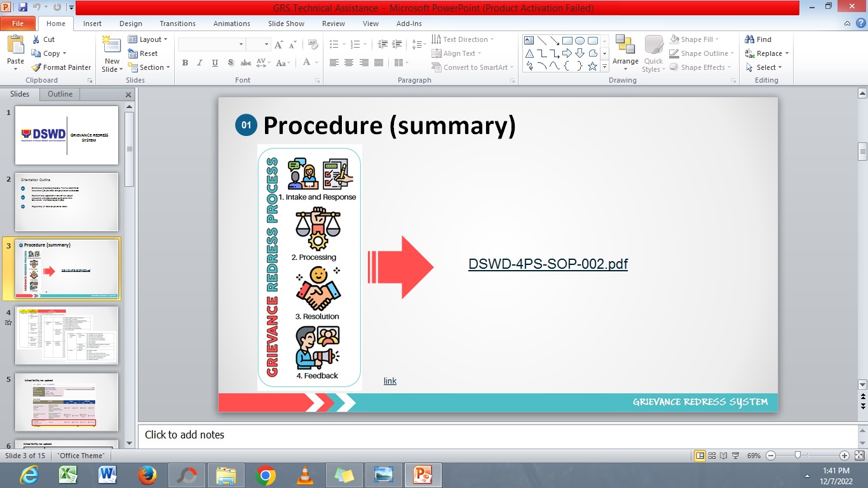Viewport: 868px width, 488px height.
Task: Align text left
Action: pyautogui.click(x=334, y=63)
